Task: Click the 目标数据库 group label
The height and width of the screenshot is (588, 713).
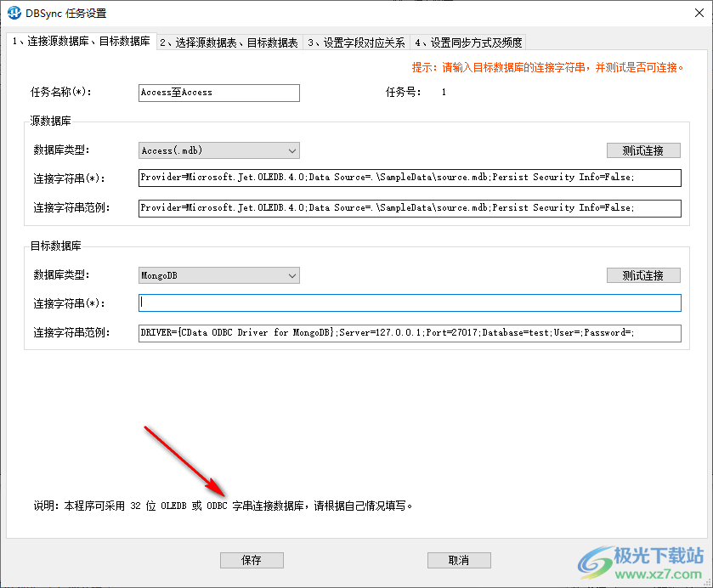Action: click(x=55, y=246)
